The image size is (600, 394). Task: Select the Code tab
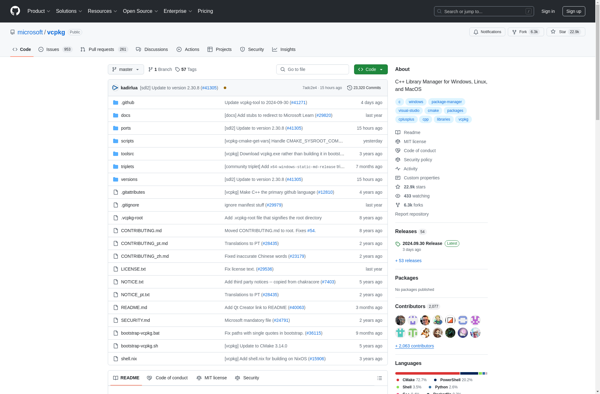coord(22,49)
